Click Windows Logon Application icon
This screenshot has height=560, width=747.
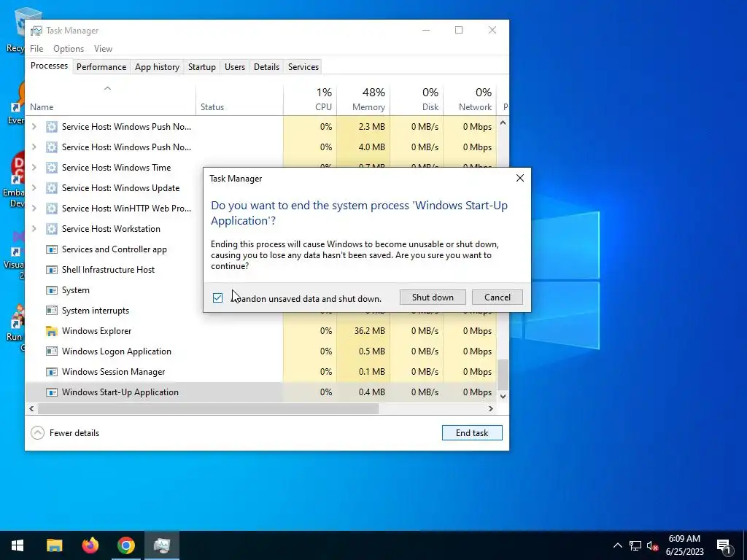(x=52, y=351)
